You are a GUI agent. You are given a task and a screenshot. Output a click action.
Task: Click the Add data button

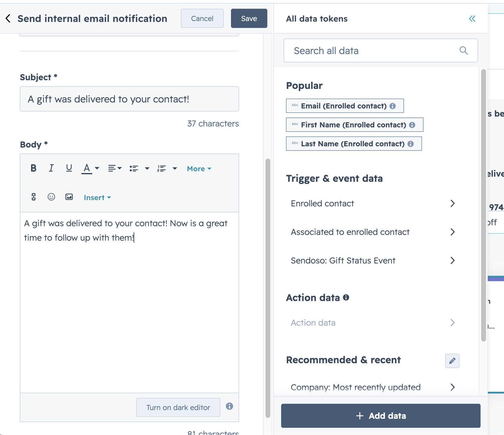(x=381, y=416)
